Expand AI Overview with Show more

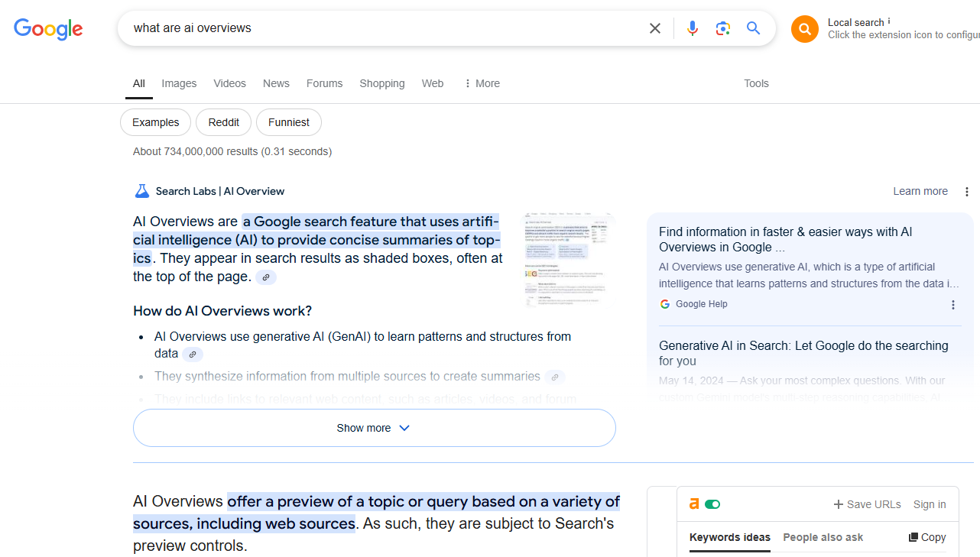pos(375,428)
